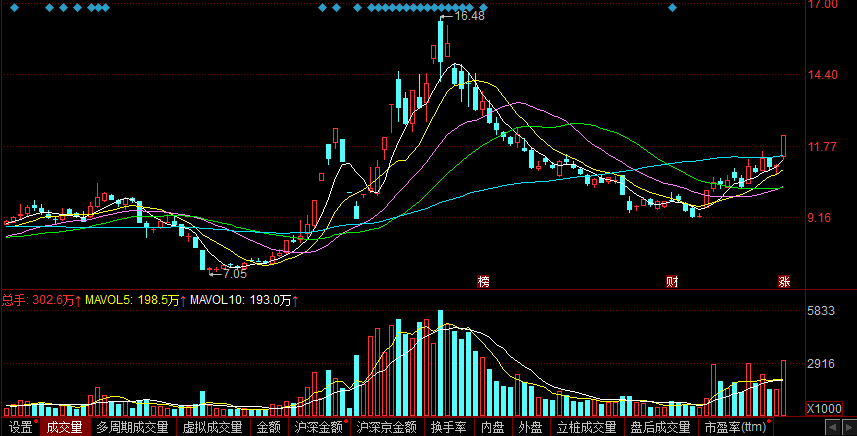Click the 7.05 low price label
Viewport: 857px width, 436px height.
235,274
